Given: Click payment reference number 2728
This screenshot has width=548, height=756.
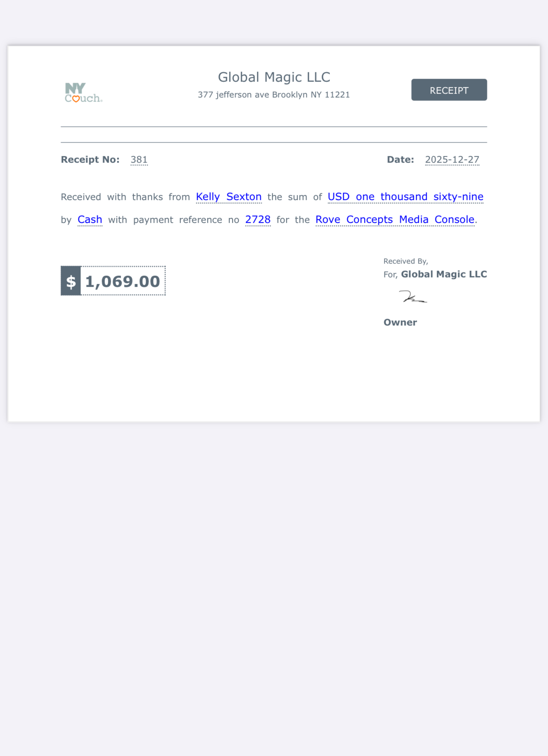Looking at the screenshot, I should [x=257, y=220].
